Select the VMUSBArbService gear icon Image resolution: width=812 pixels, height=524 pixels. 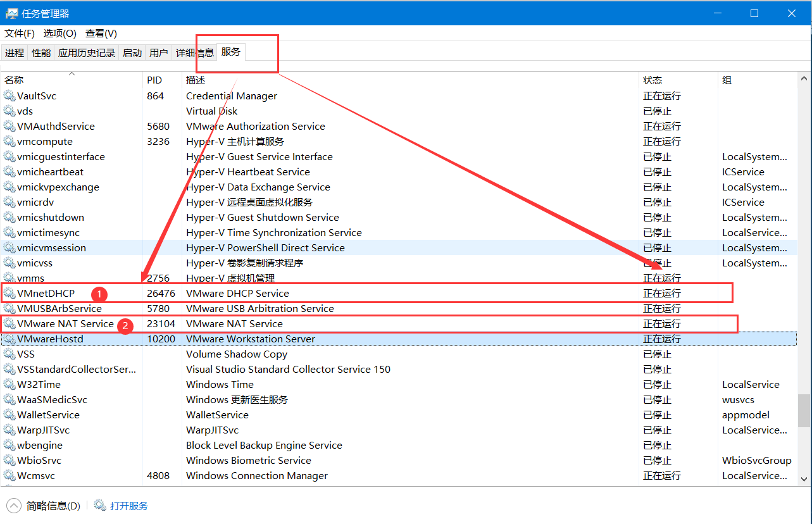pos(9,309)
